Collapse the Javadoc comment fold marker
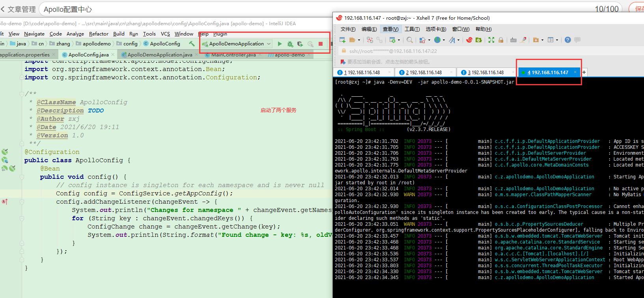 [22, 94]
